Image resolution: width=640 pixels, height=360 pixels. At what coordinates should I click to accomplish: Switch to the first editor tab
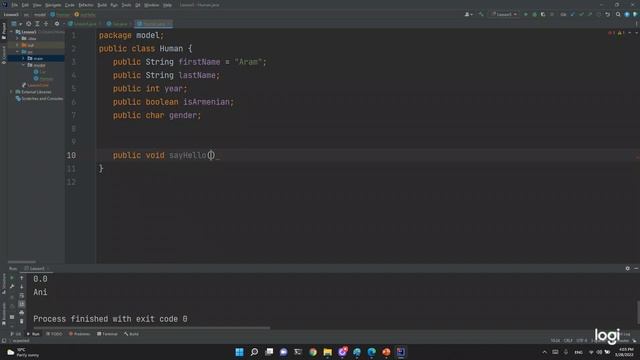(84, 24)
